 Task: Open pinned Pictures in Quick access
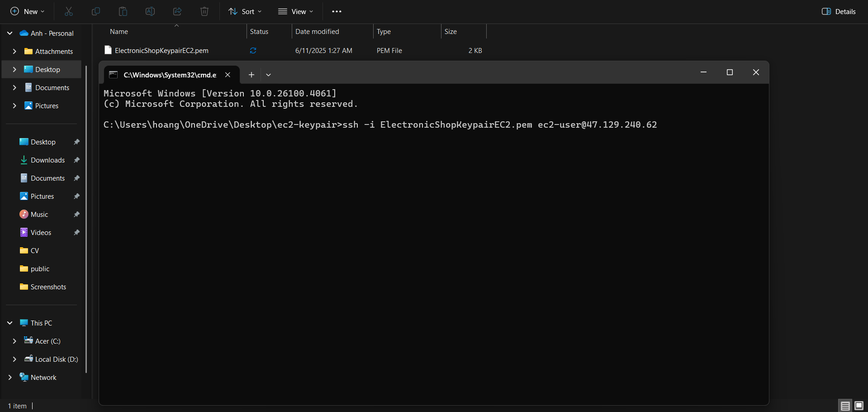37,196
